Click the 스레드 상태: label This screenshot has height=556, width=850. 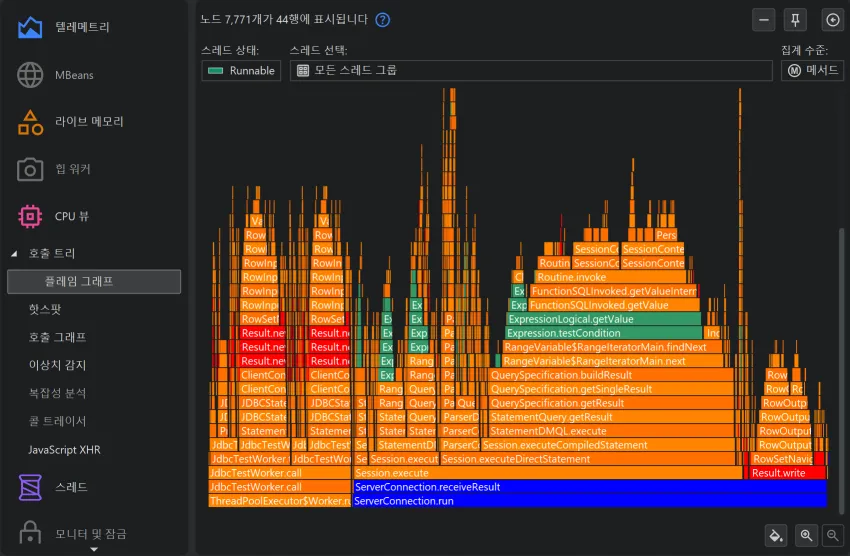(x=230, y=50)
